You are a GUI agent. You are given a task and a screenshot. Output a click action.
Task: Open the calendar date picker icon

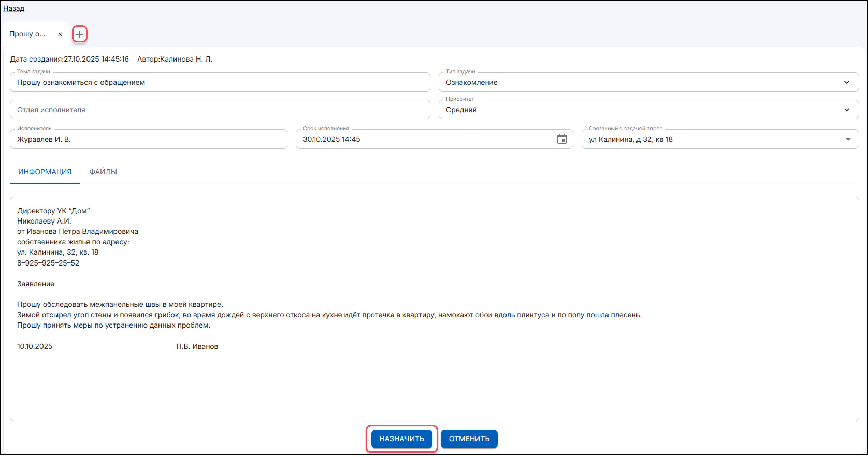coord(561,139)
